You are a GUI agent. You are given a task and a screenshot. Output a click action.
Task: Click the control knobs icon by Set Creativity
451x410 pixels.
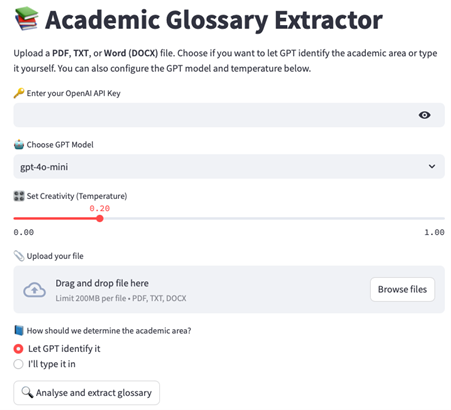(19, 196)
